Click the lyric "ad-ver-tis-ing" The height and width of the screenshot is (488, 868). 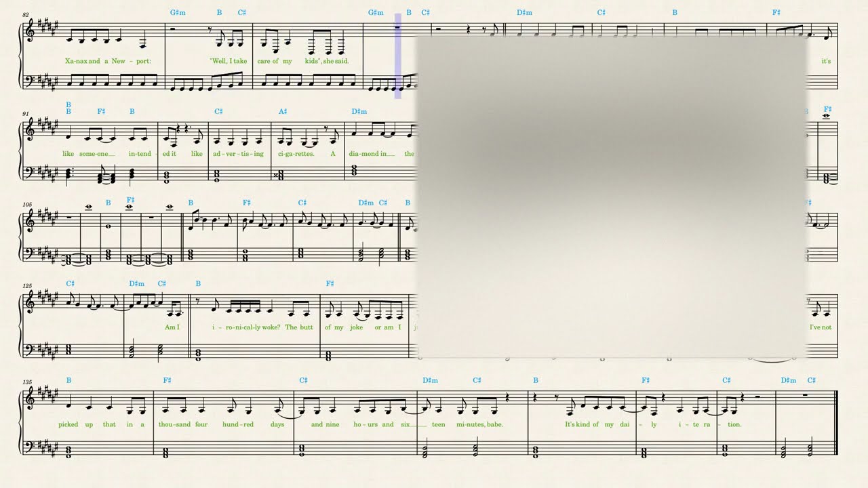tap(238, 153)
